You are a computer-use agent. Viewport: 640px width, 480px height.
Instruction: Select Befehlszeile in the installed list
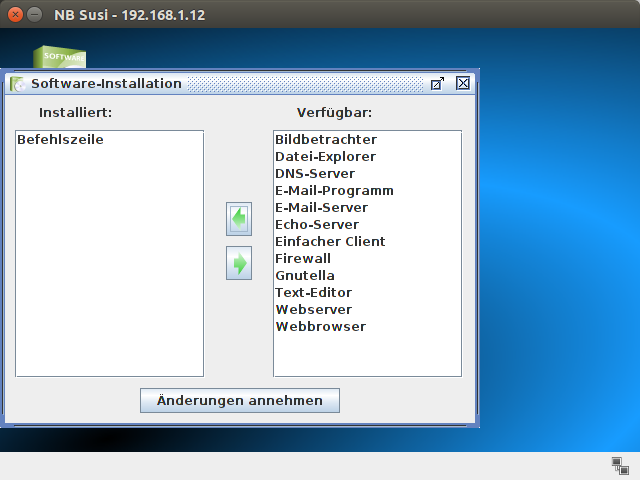tap(60, 140)
